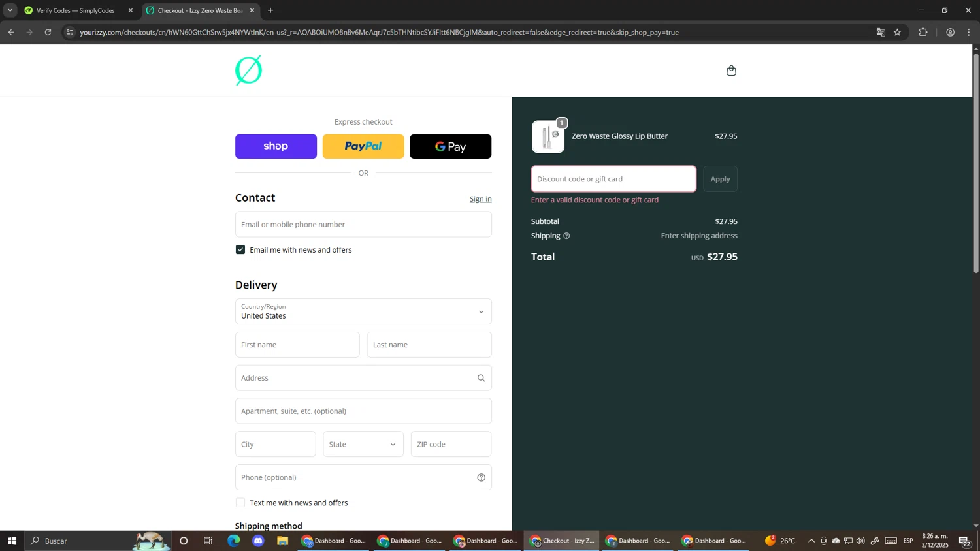The image size is (980, 551).
Task: Open the network tray icon
Action: [x=848, y=541]
